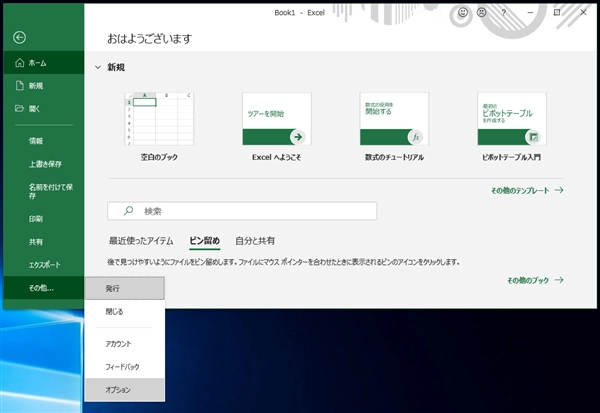Collapse the 新規 section chevron
The width and height of the screenshot is (600, 413).
[98, 67]
